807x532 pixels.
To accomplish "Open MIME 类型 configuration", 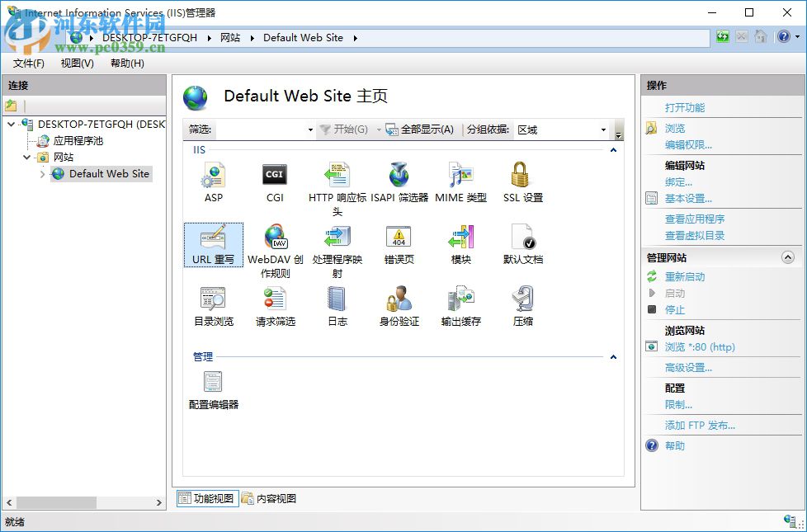I will point(460,180).
